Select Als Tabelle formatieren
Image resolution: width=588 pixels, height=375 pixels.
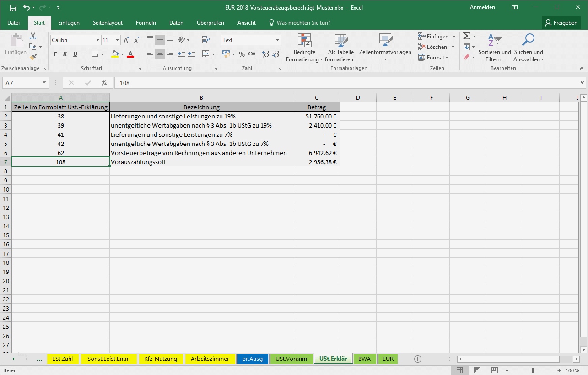[x=340, y=48]
